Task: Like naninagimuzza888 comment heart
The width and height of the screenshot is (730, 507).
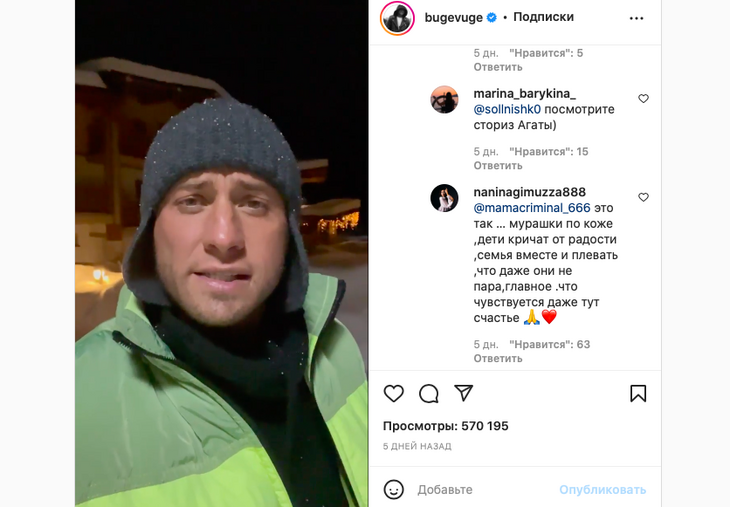Action: [643, 197]
